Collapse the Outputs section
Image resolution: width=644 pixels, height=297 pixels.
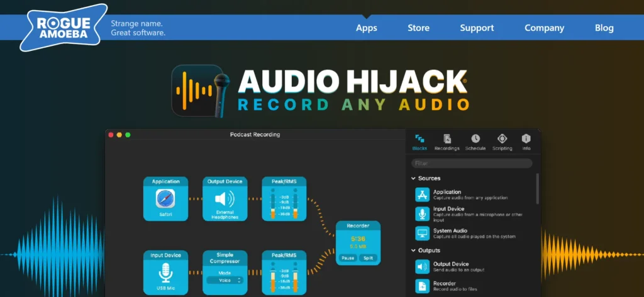click(x=413, y=251)
